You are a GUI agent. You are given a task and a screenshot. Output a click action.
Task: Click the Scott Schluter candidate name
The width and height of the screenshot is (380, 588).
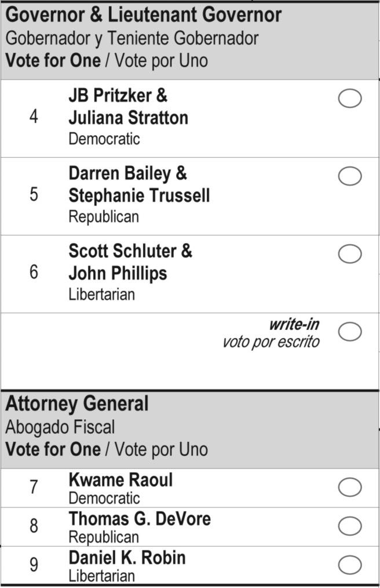tap(130, 251)
